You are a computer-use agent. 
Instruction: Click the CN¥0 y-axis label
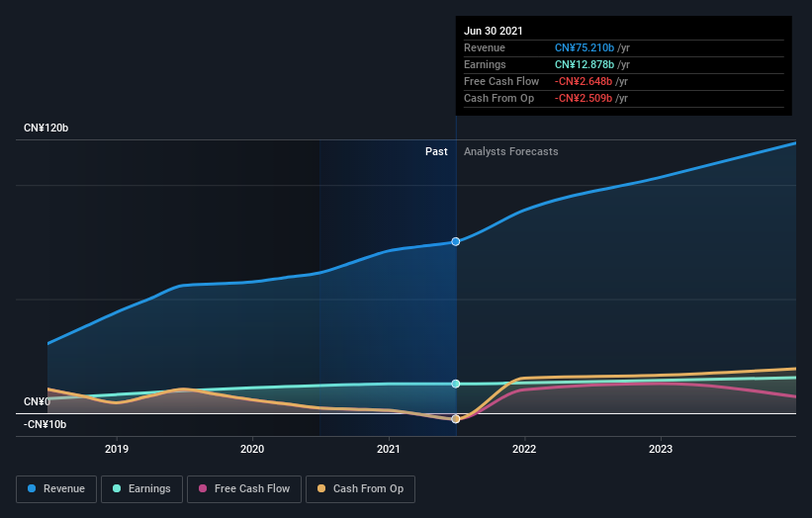(x=37, y=401)
